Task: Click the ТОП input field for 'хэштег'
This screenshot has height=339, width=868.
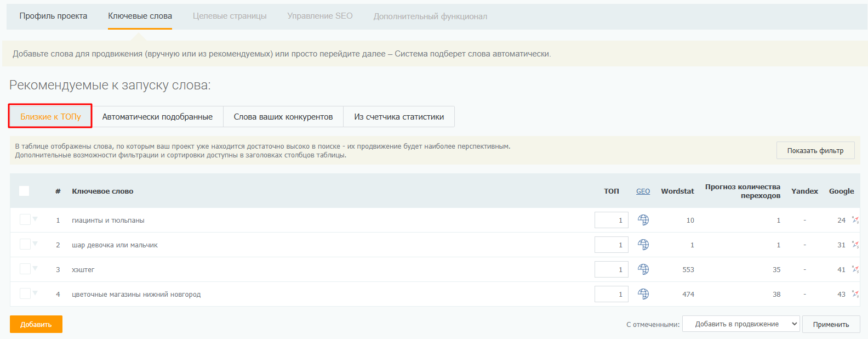Action: 611,269
